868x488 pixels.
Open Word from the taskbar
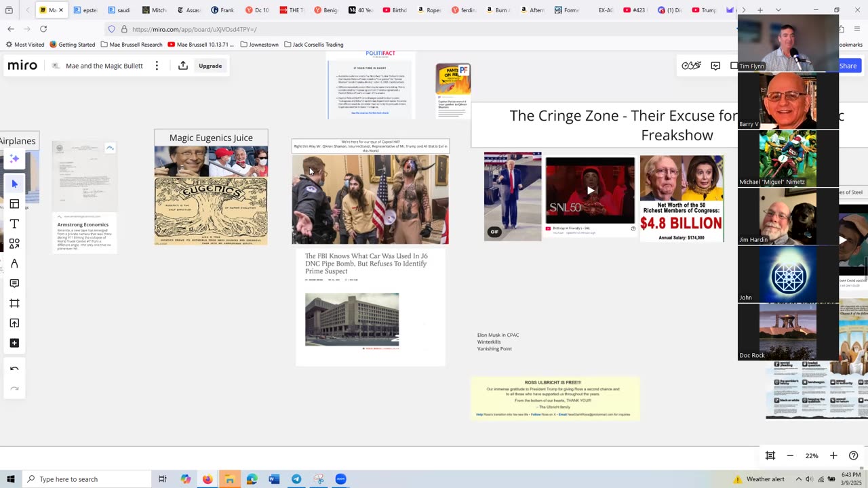274,479
